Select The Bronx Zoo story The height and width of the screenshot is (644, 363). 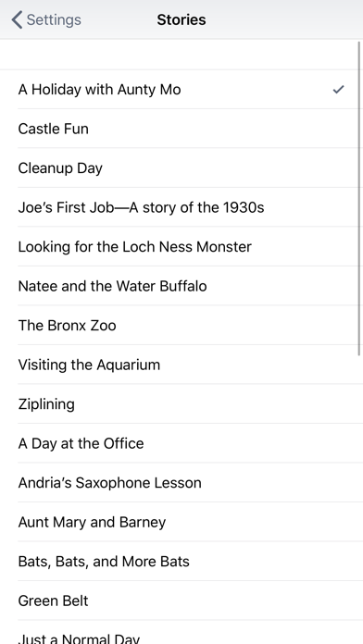coord(181,326)
